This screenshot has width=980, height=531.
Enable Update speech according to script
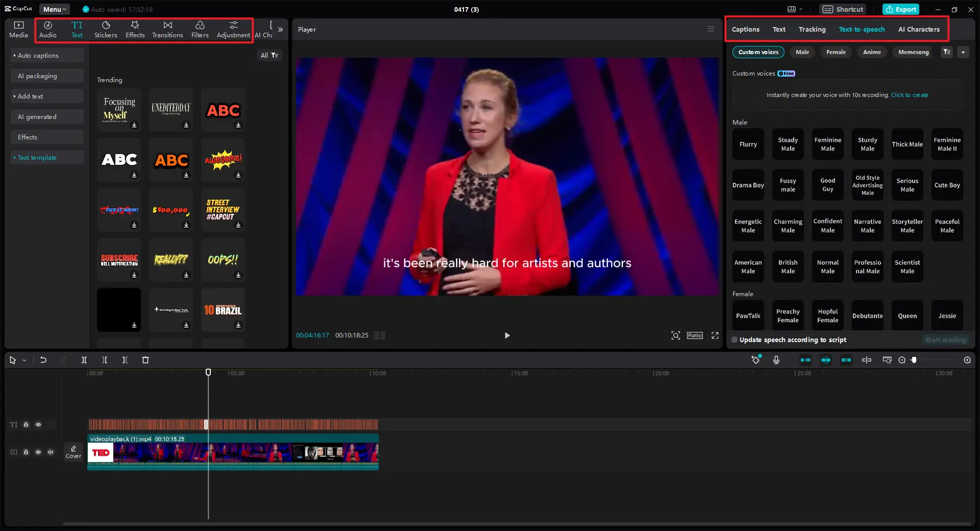coord(734,340)
